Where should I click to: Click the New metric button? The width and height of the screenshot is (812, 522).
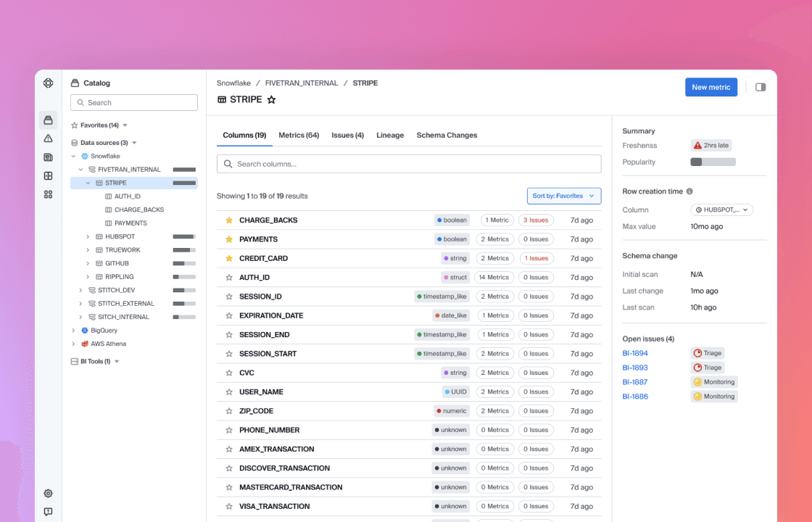click(x=711, y=88)
